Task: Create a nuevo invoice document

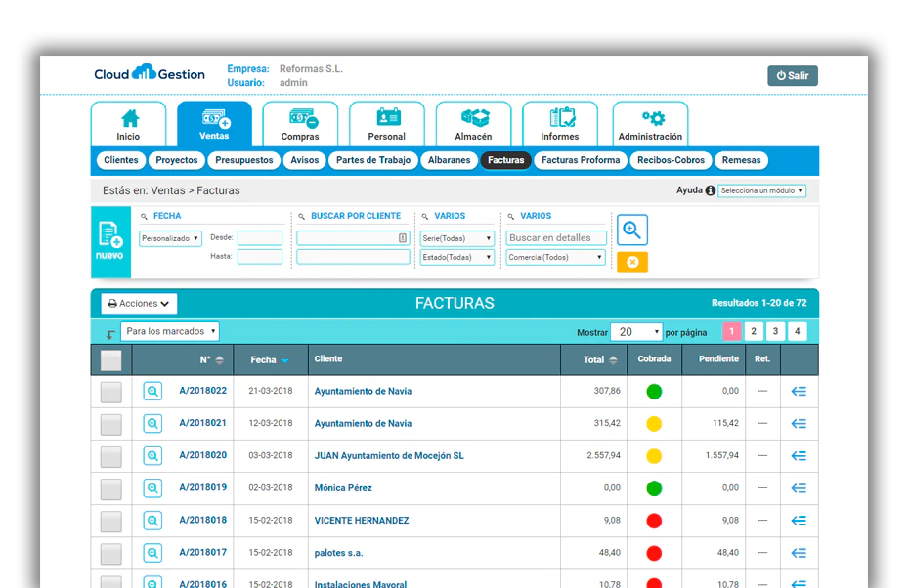Action: [110, 242]
